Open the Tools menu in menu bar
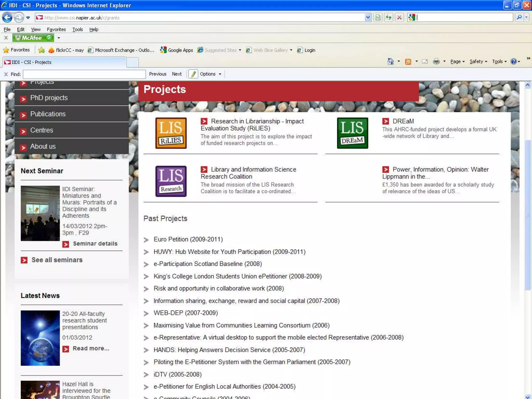 click(x=77, y=29)
